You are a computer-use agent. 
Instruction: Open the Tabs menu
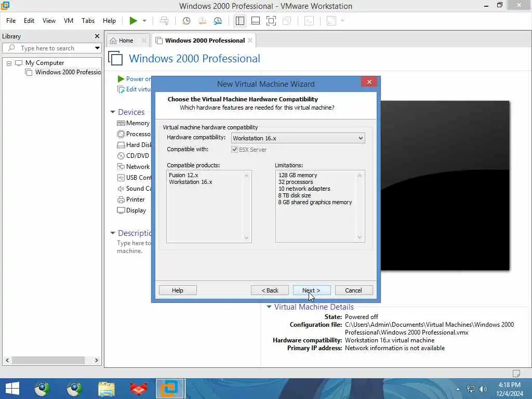click(88, 21)
